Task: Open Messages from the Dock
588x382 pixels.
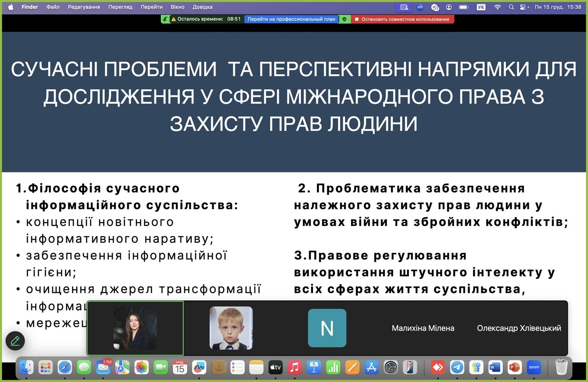Action: (84, 367)
